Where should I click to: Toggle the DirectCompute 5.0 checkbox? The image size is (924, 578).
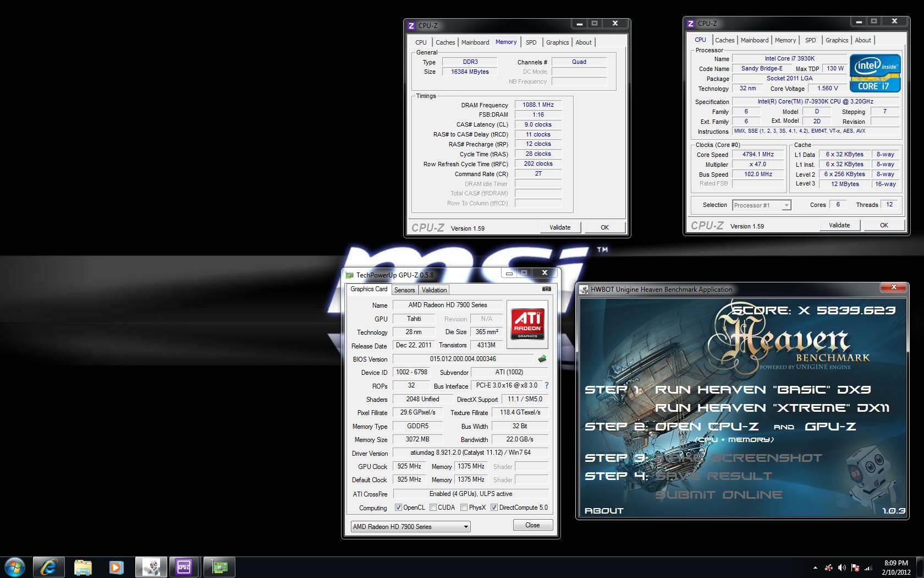tap(494, 508)
